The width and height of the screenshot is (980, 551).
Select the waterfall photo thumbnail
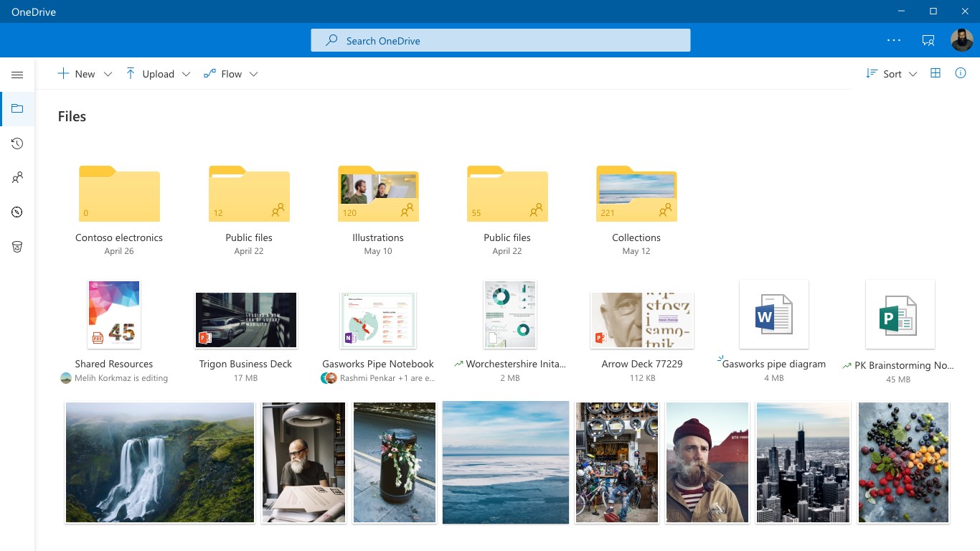tap(160, 462)
